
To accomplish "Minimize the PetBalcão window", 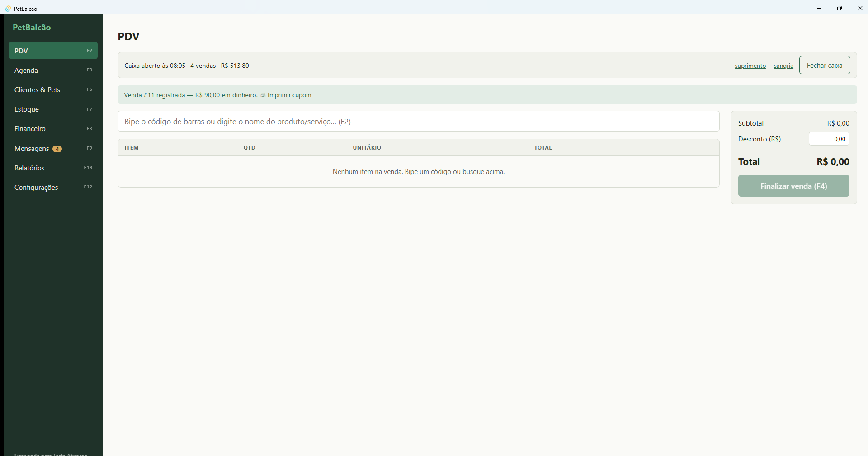I will click(819, 8).
